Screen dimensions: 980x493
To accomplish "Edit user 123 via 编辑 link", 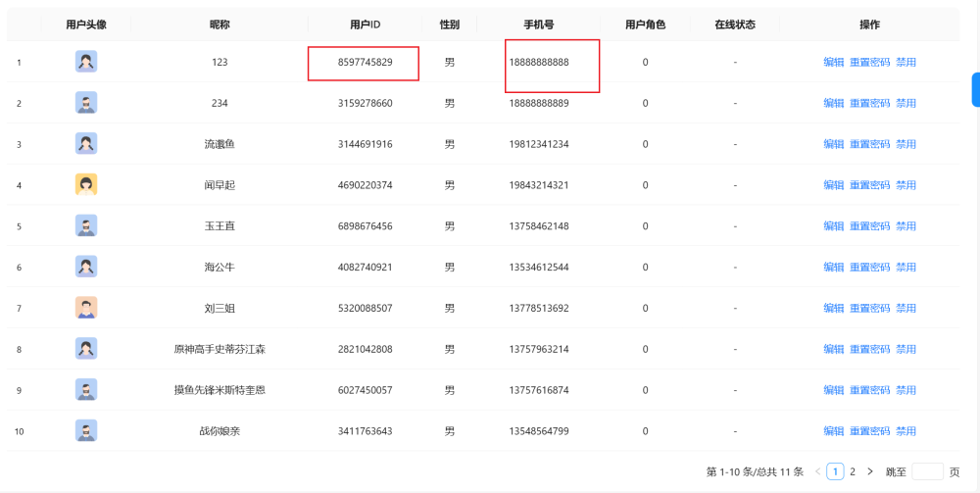I will [833, 62].
